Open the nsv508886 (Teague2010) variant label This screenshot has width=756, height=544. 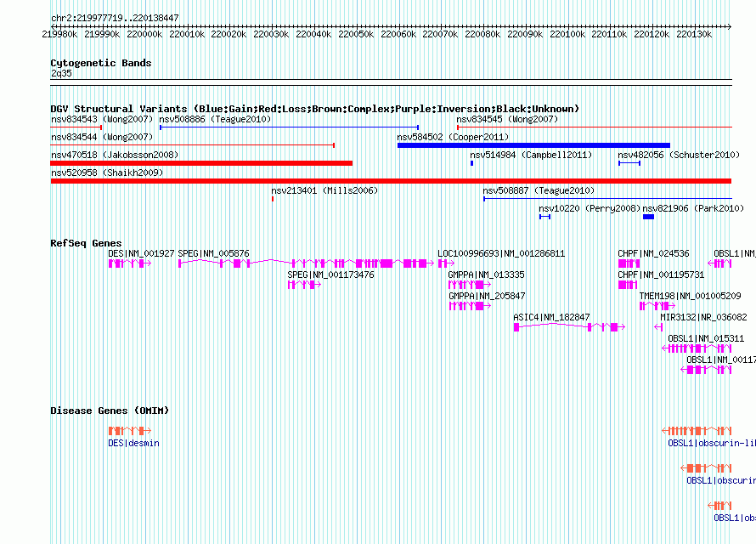(x=215, y=119)
